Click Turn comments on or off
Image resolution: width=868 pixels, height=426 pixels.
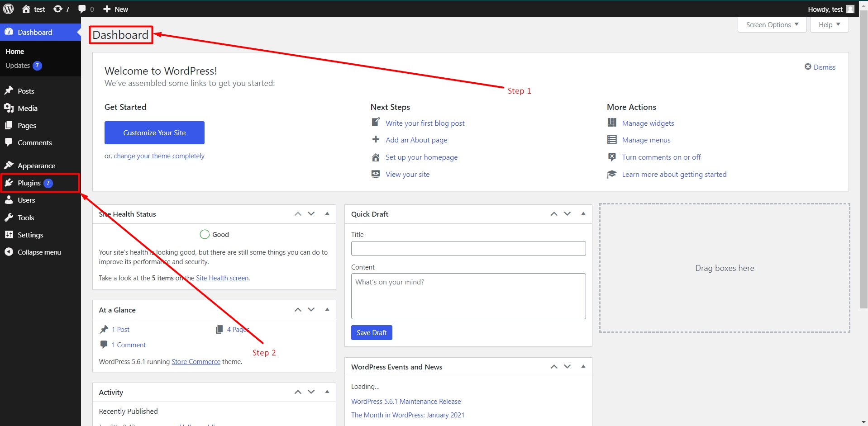pos(661,157)
